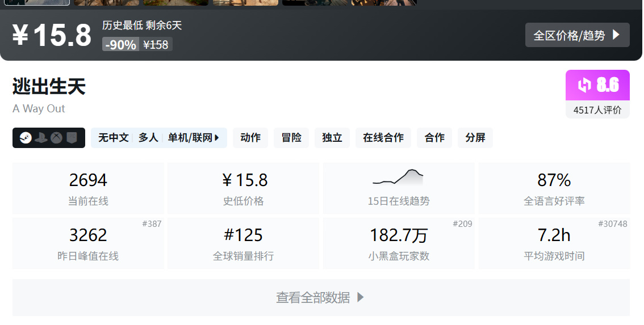Screen dimensions: 644x325
Task: View the ¥15.8 史低价格 stat card
Action: coord(244,188)
